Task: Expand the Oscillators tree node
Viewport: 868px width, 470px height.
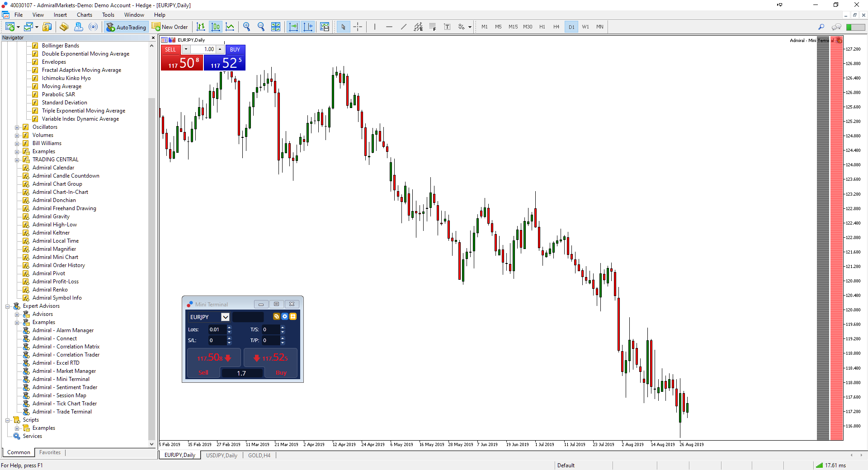Action: click(17, 127)
